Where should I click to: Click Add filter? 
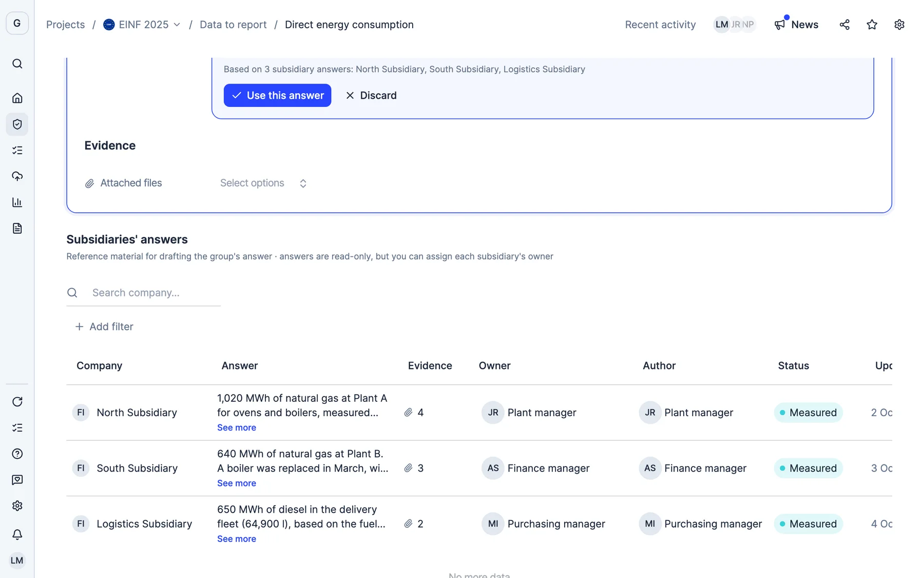click(104, 327)
